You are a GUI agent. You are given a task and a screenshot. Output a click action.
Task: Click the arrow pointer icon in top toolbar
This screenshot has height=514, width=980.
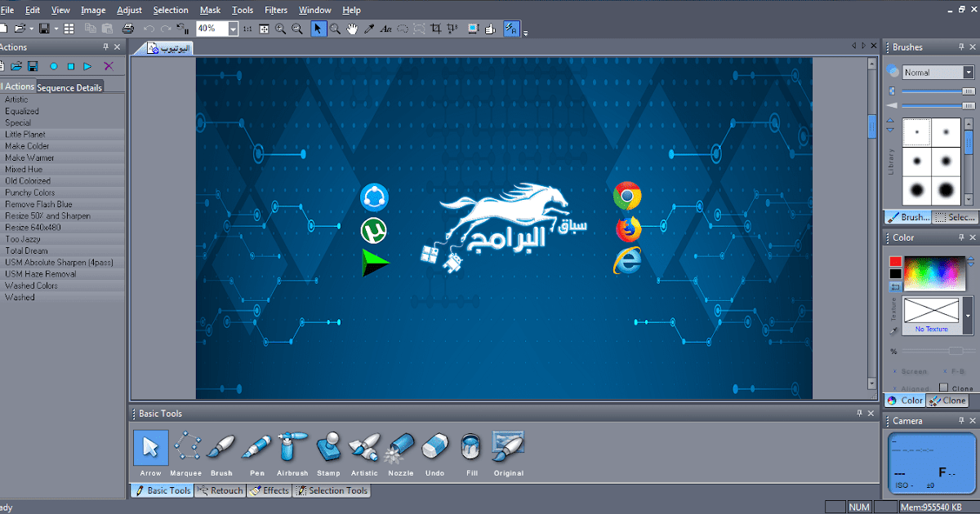click(x=318, y=29)
